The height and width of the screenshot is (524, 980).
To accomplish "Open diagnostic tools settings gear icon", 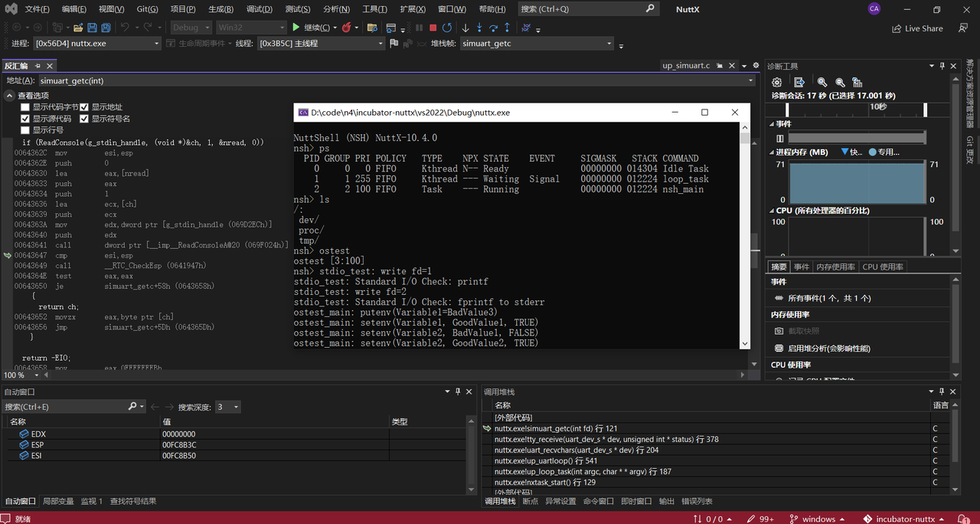I will [x=776, y=82].
